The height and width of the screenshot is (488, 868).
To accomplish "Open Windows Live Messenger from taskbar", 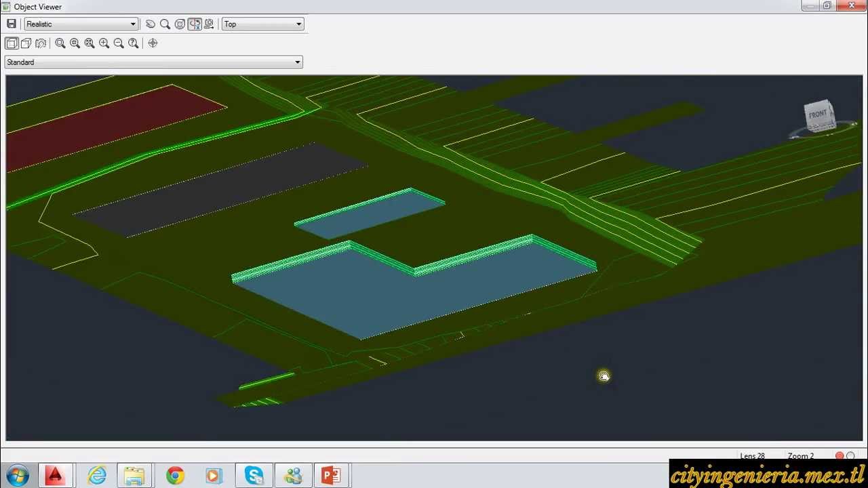I will click(x=293, y=475).
